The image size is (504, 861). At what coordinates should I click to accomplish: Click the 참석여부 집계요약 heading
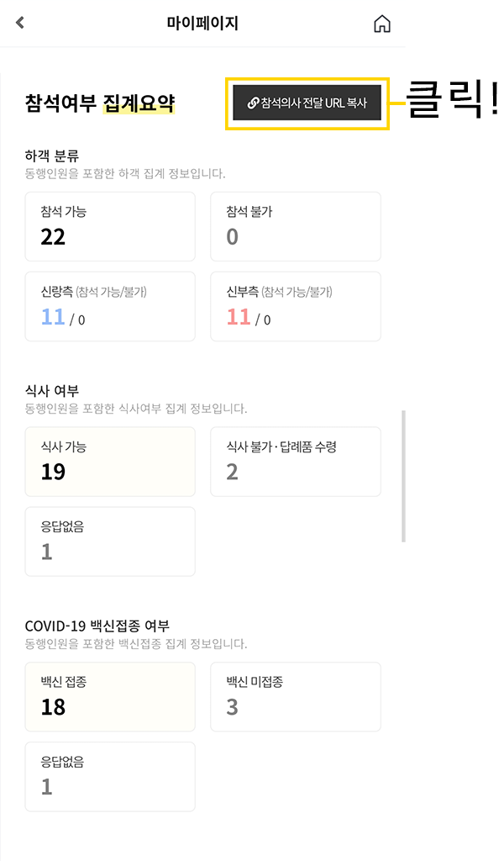[100, 103]
